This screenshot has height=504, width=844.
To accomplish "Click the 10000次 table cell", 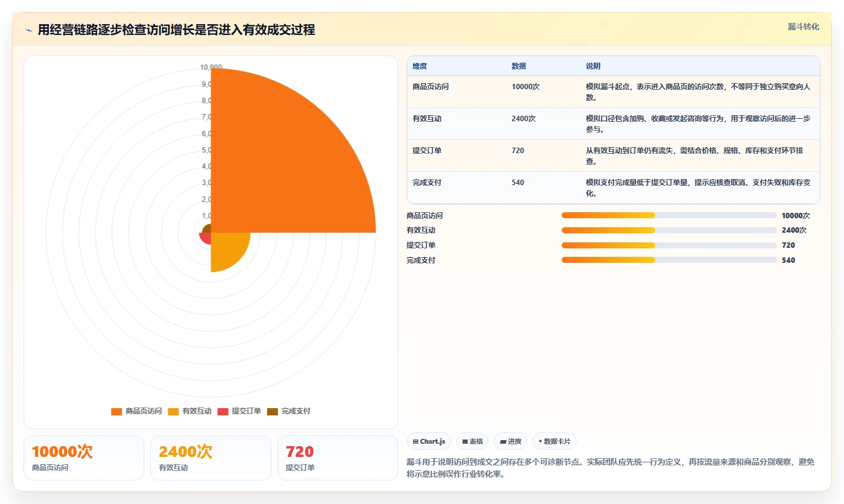I will tap(525, 87).
